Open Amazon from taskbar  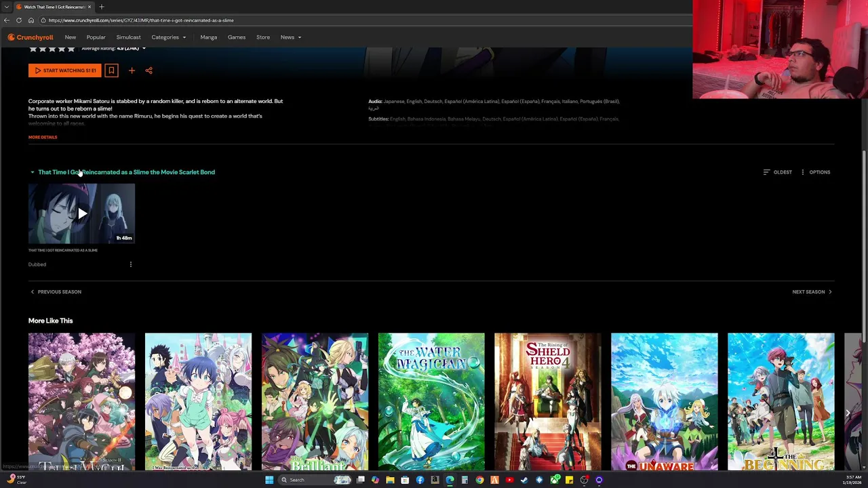coord(435,480)
